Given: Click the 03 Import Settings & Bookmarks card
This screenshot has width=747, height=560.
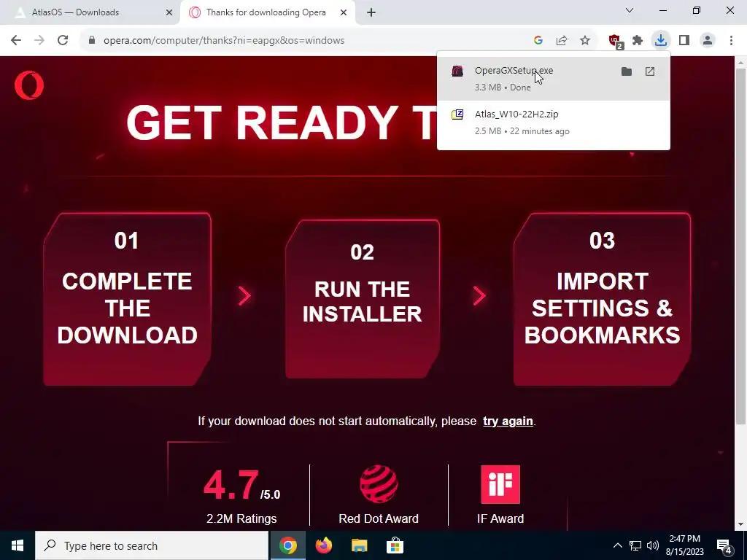Looking at the screenshot, I should pyautogui.click(x=602, y=299).
